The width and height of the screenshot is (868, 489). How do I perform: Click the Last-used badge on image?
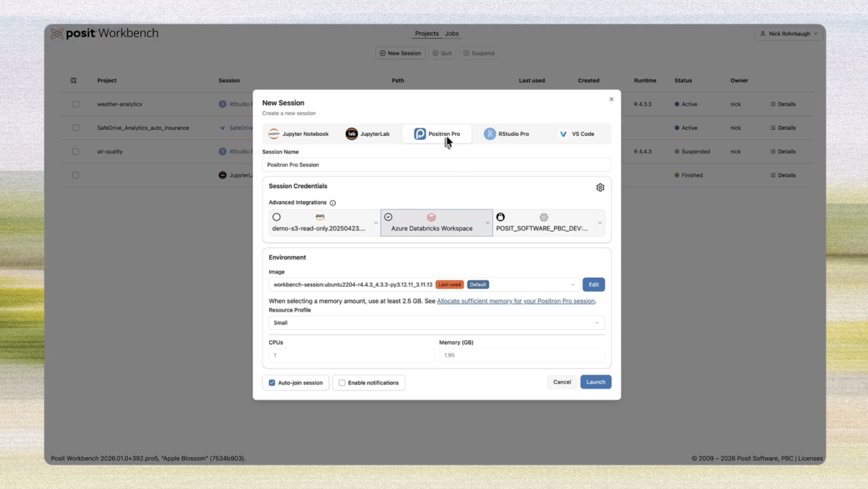450,285
